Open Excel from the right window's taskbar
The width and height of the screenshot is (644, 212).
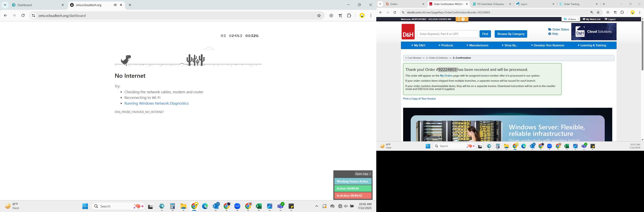coord(567,146)
